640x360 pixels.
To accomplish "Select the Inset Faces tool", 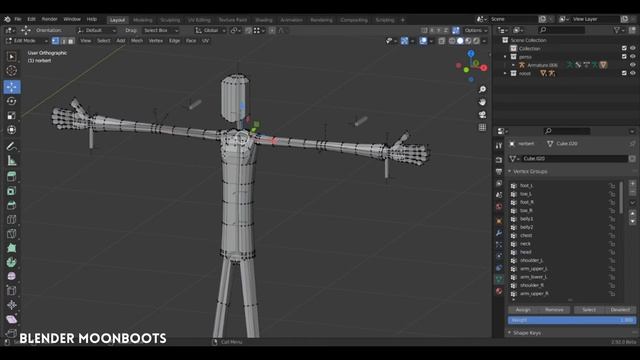I will coord(11,191).
